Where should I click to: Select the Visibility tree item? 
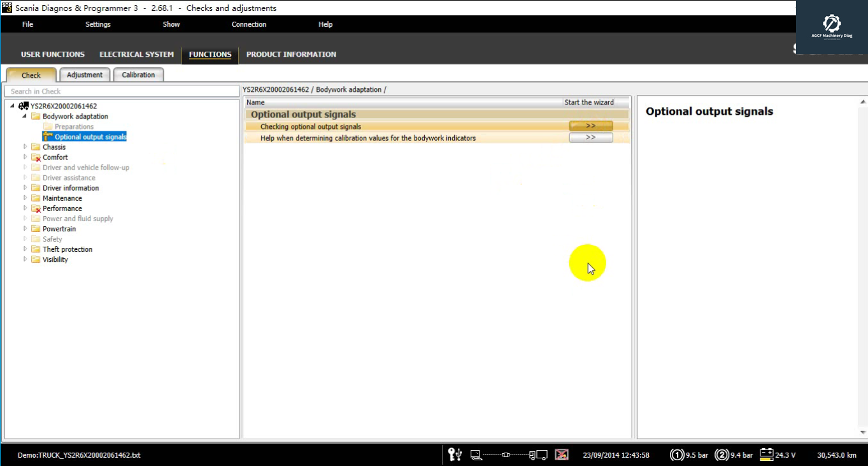pyautogui.click(x=55, y=259)
